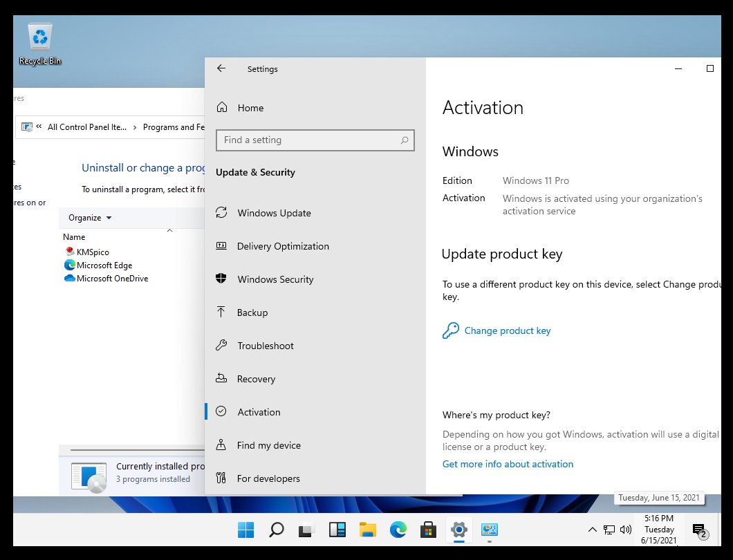Open the Organize dropdown in Control Panel
This screenshot has width=733, height=560.
click(90, 218)
